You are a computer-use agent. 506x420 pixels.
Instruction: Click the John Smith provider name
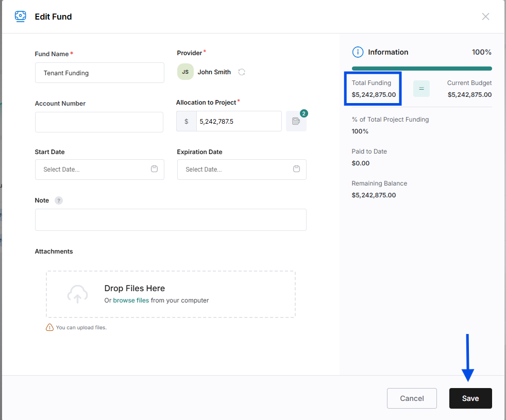pos(214,72)
